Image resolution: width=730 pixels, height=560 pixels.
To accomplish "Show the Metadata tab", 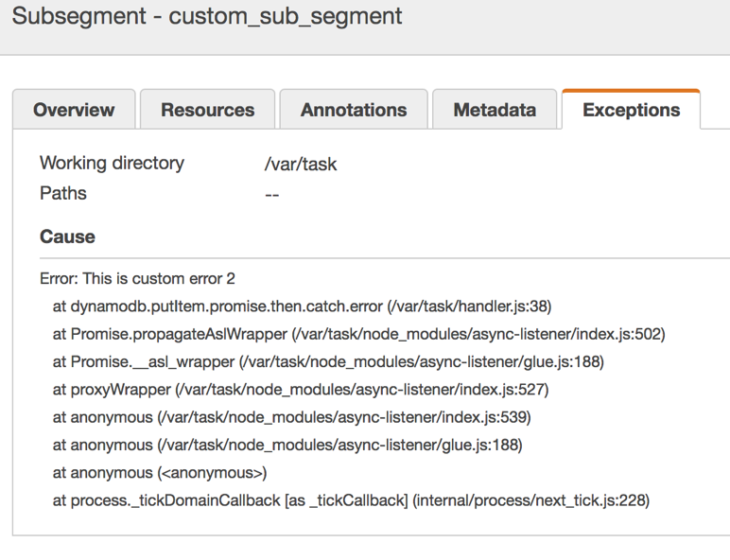I will click(x=495, y=110).
